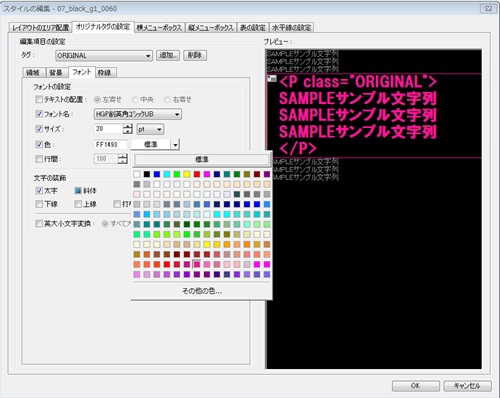Enable the テキストの配置 checkbox

point(39,99)
